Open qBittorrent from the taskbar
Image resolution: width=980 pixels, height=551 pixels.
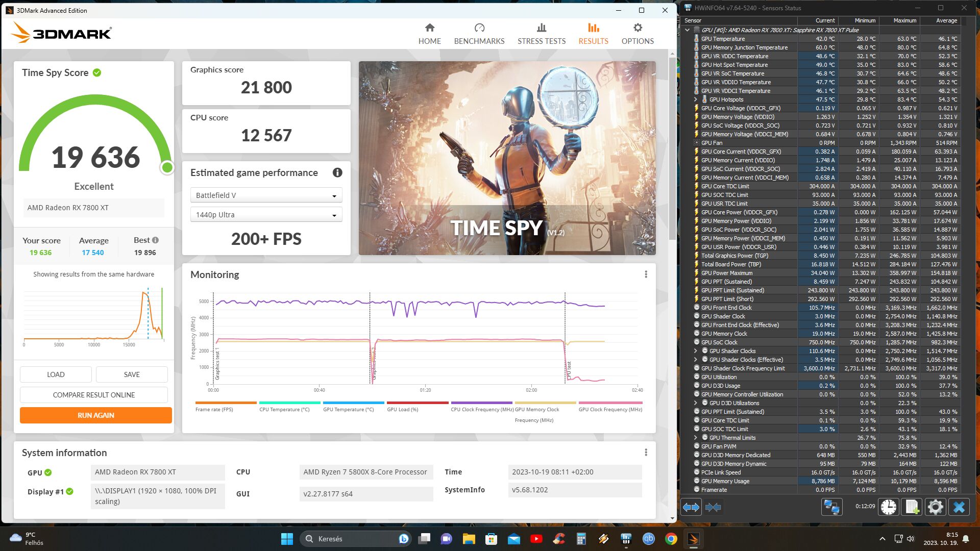pyautogui.click(x=648, y=539)
